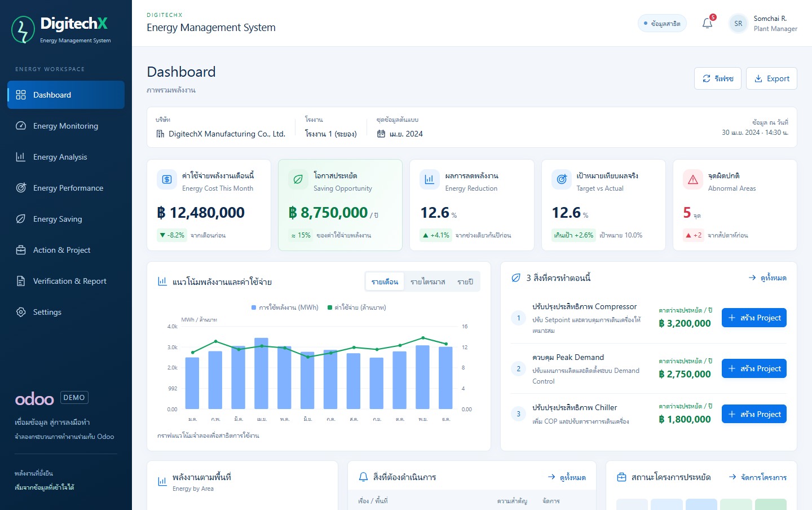Click the ข้อมูลสาธิต demo data badge
This screenshot has width=812, height=510.
click(662, 23)
